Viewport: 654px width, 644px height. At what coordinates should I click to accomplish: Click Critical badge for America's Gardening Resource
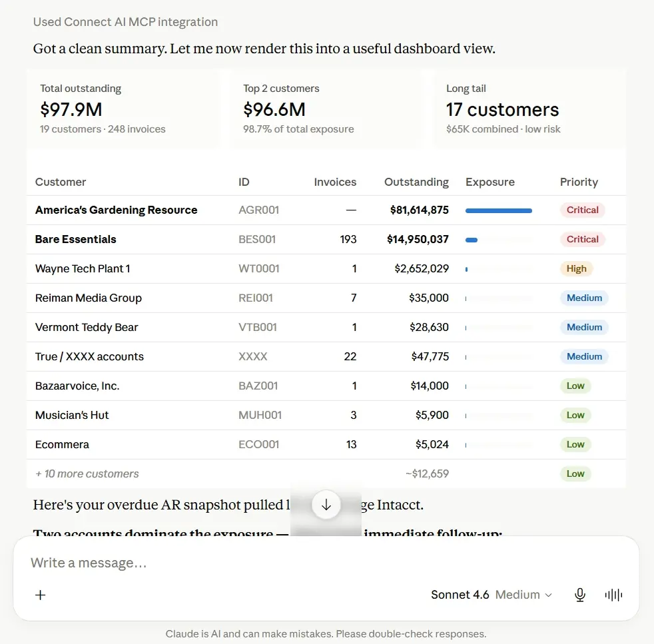coord(582,210)
